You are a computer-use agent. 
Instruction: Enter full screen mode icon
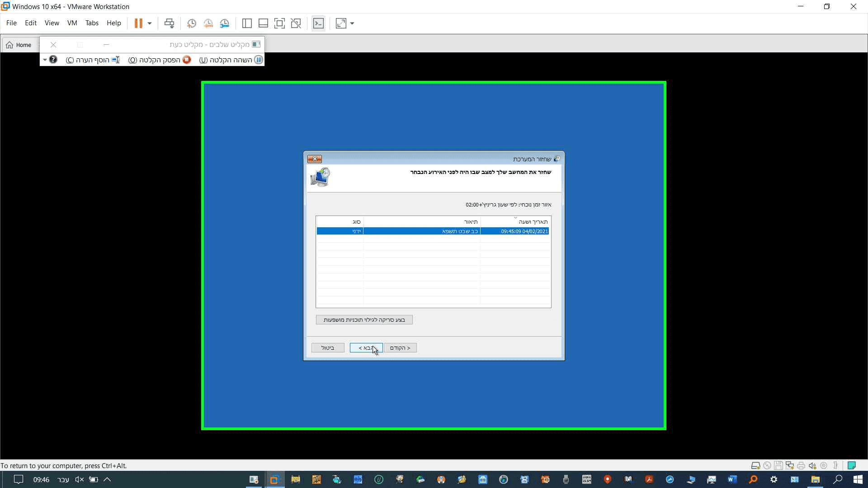(x=279, y=23)
